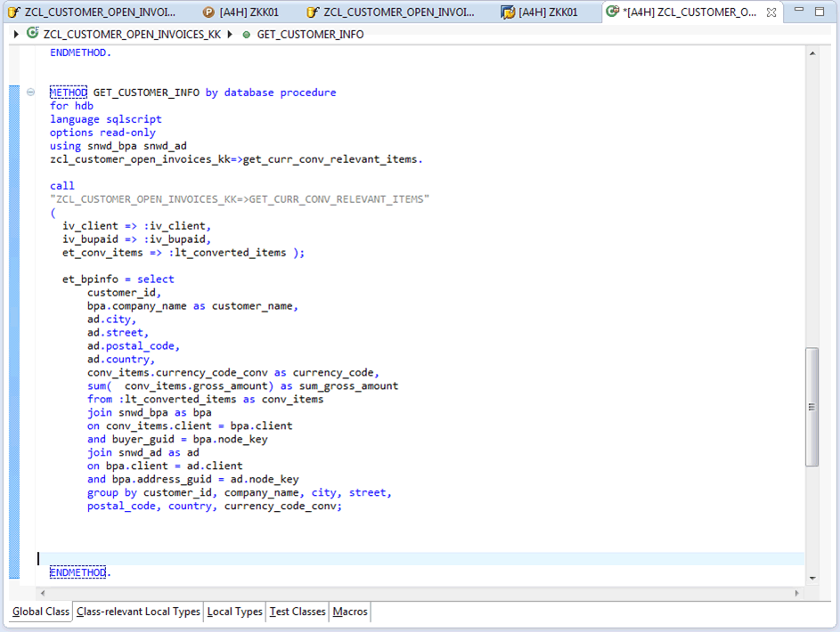Expand the breadcrumb arrow before ZCL_CUSTOMER_OPEN_INVOICES_KK
Viewport: 840px width, 632px height.
(16, 34)
